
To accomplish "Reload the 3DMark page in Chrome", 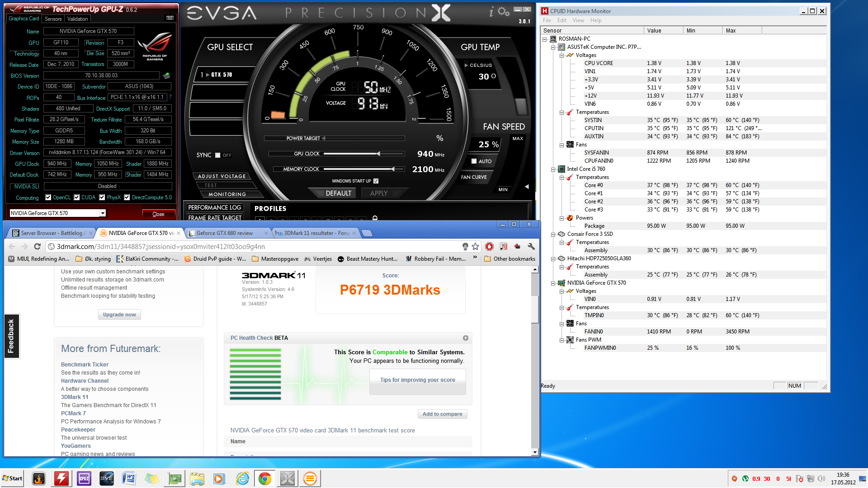I will click(x=38, y=246).
